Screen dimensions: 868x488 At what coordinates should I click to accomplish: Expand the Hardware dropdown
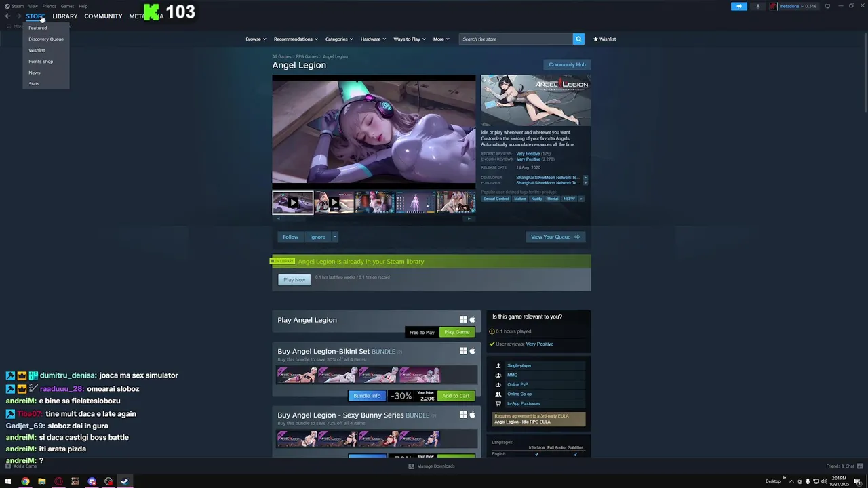(373, 39)
